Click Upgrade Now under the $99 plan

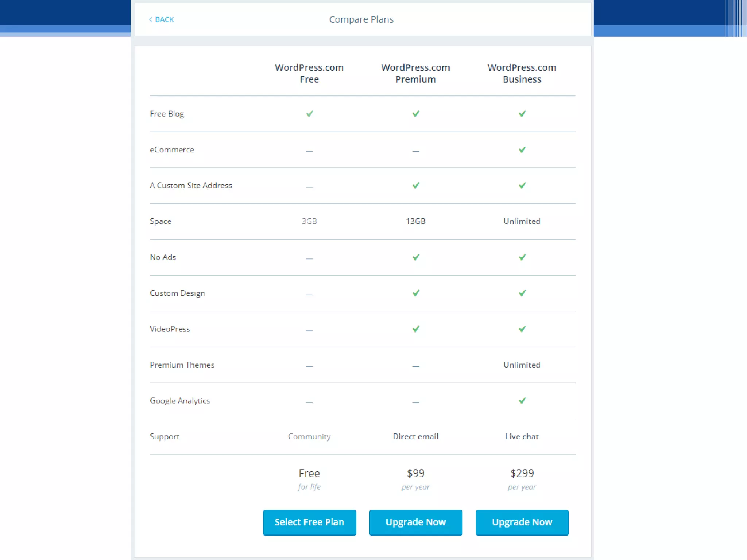[415, 522]
